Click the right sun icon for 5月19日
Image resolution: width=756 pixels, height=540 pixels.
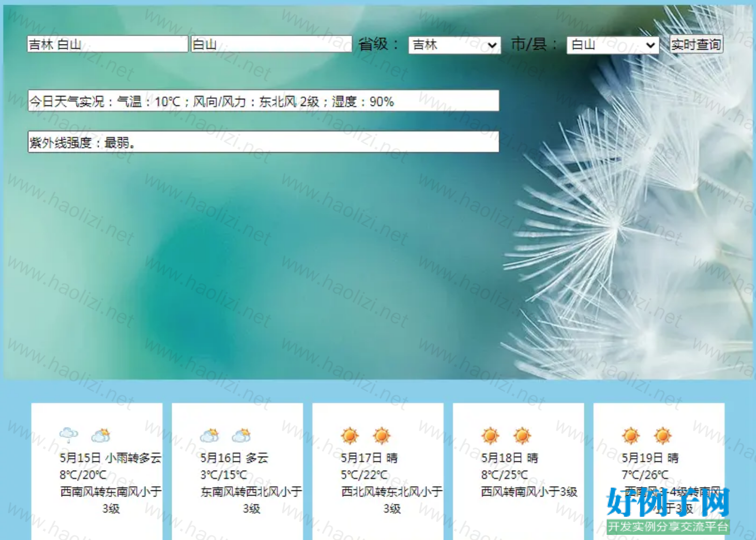[x=663, y=436]
